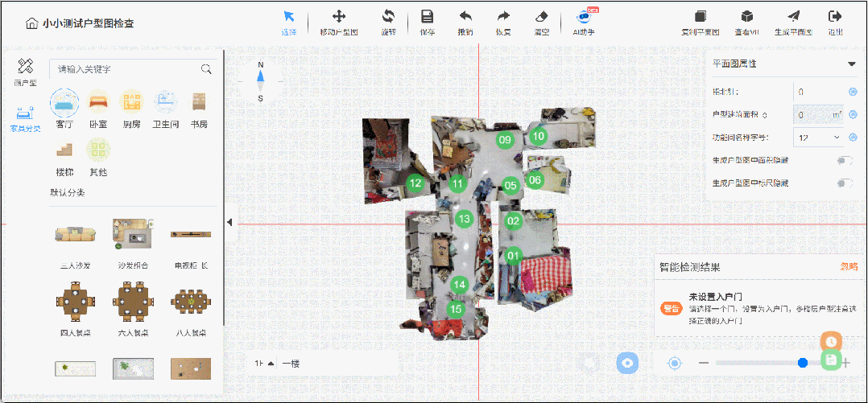This screenshot has width=868, height=403.
Task: Click the 退出 exit button
Action: point(835,17)
